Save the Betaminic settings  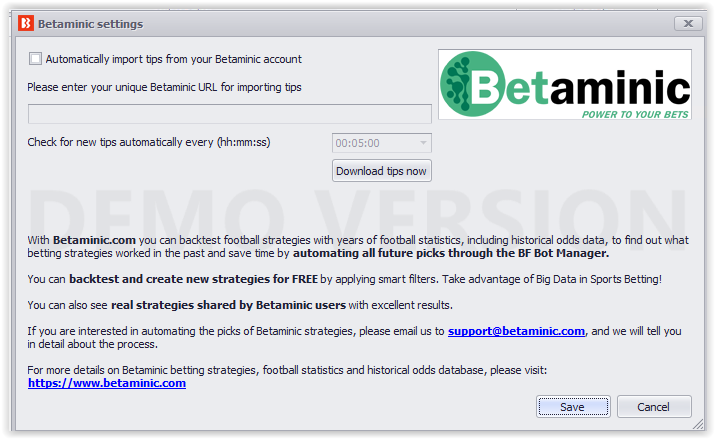573,407
